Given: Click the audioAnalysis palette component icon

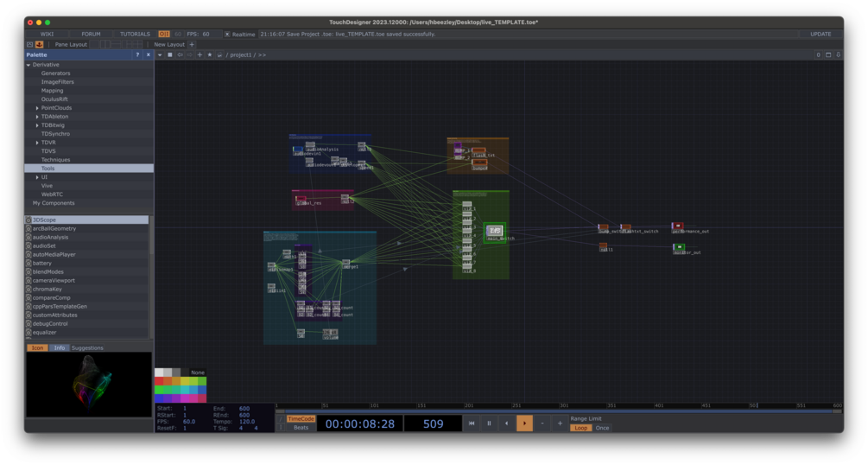Looking at the screenshot, I should [29, 237].
